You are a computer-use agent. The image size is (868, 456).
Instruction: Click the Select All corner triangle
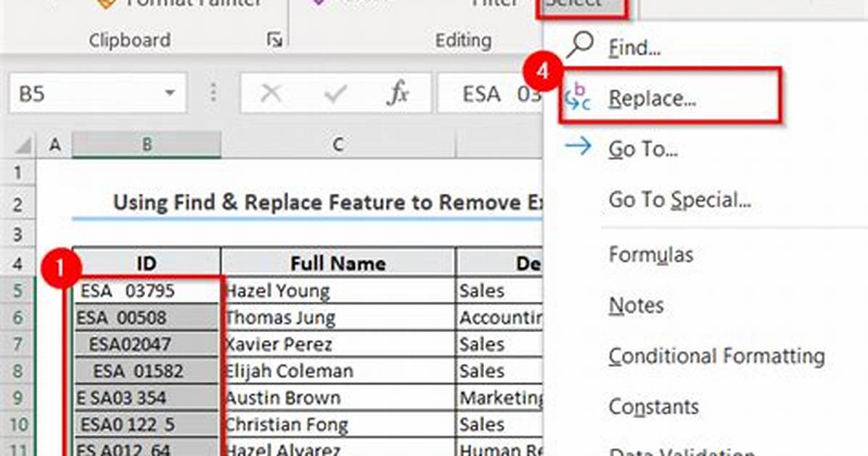pyautogui.click(x=22, y=145)
